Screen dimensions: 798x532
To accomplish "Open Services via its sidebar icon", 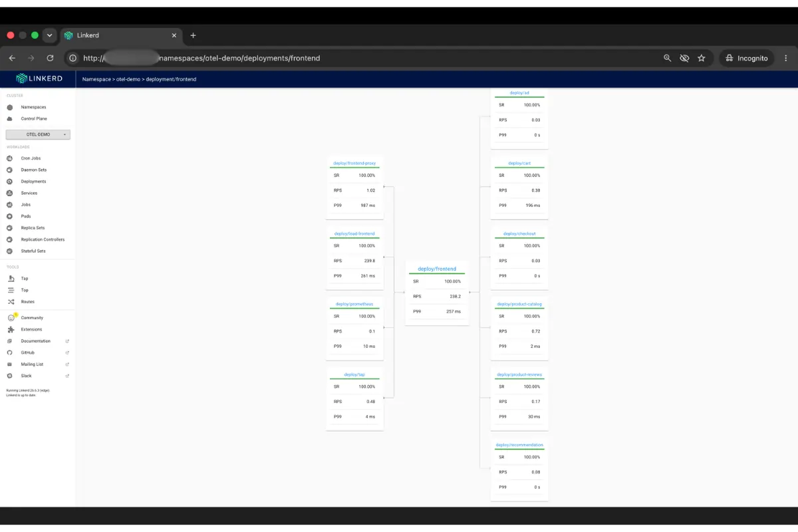I will (10, 193).
